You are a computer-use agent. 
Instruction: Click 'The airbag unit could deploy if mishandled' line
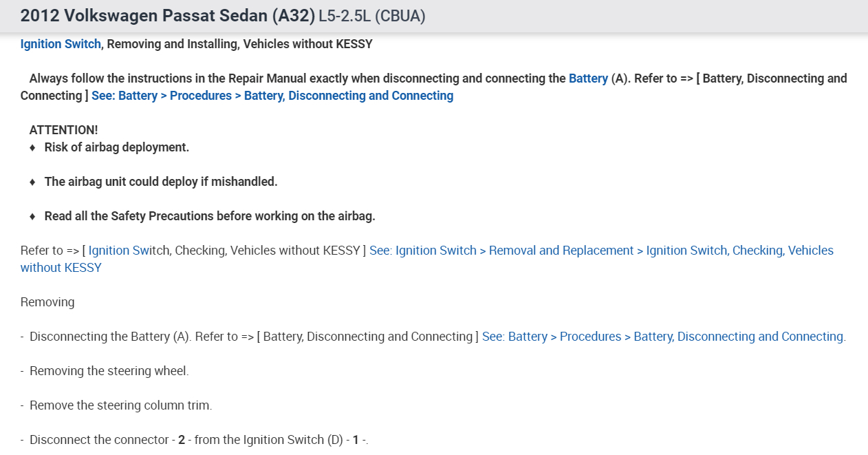[160, 182]
